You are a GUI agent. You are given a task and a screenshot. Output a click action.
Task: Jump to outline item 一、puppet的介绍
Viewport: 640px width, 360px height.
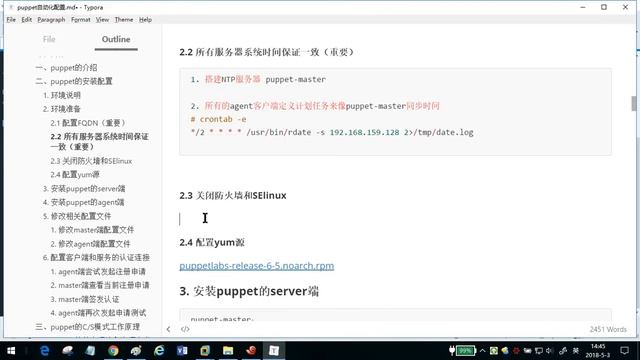click(66, 68)
